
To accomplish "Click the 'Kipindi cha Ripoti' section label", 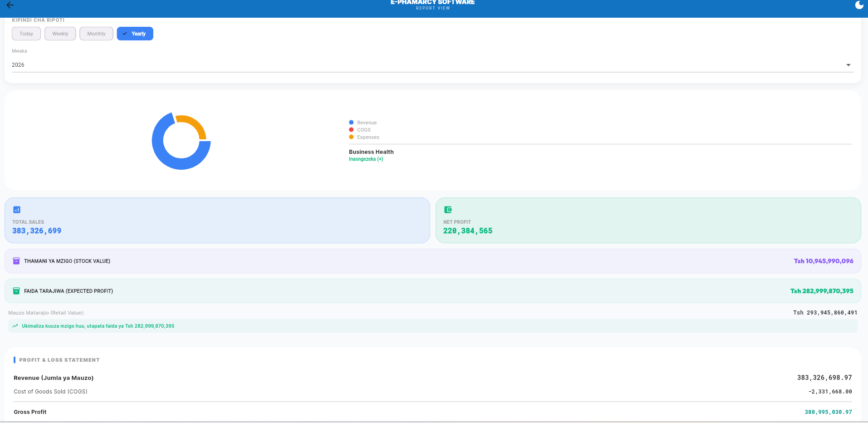I will coord(38,20).
